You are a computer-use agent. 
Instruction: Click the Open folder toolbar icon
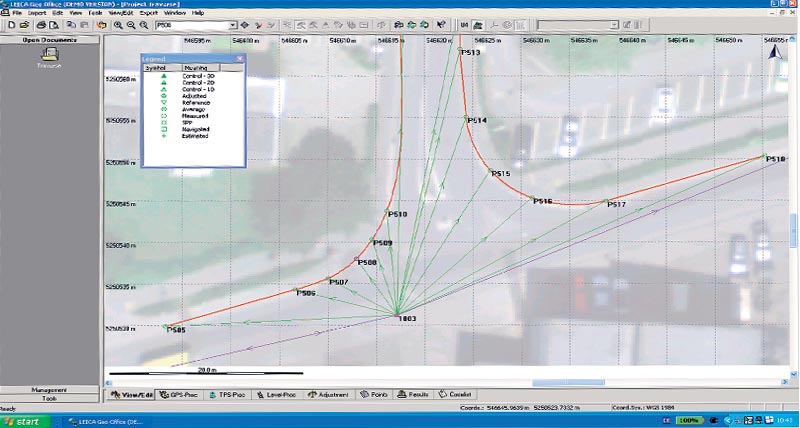click(23, 23)
